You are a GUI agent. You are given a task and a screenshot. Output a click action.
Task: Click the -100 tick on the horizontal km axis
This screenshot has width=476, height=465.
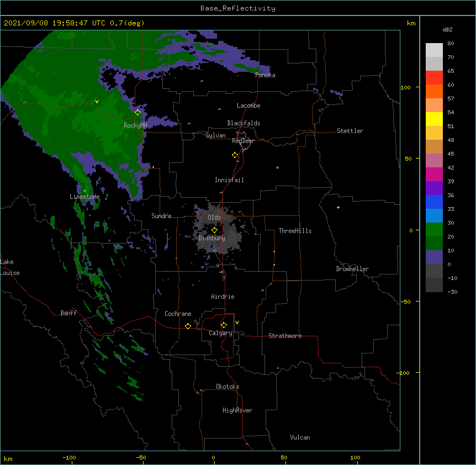click(x=69, y=458)
